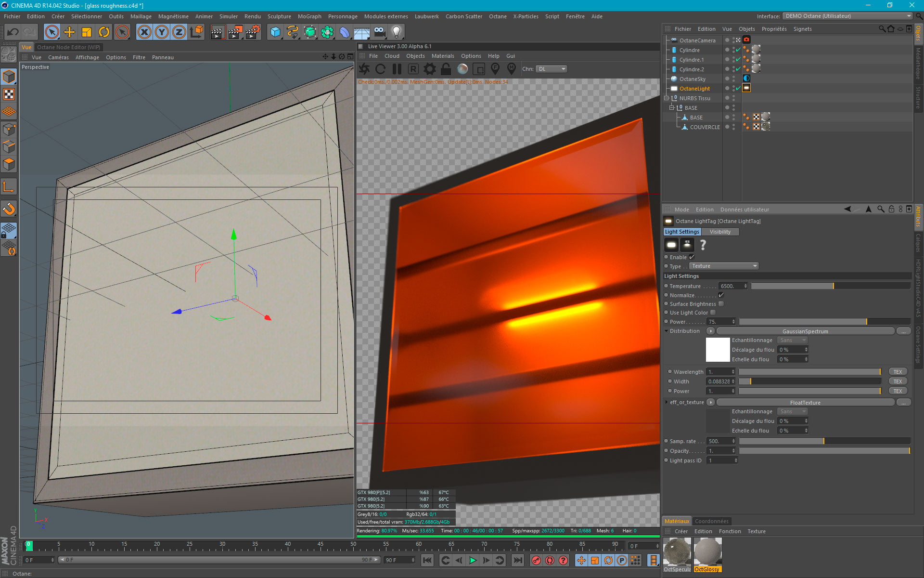This screenshot has width=924, height=578.
Task: Enable the Use Light Color checkbox
Action: click(x=713, y=313)
